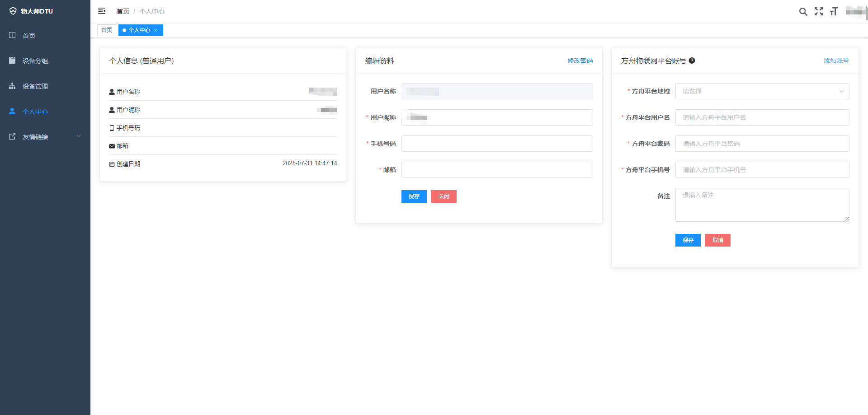Screen dimensions: 868x415
Task: Go to 设备管理 in the sidebar
Action: [x=35, y=86]
